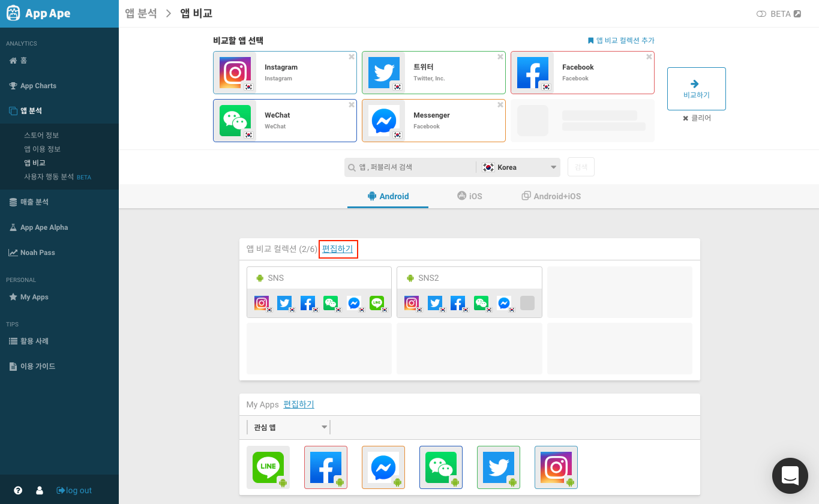Screen dimensions: 819x504
Task: Click Facebook icon in SNS2 collection
Action: (458, 303)
